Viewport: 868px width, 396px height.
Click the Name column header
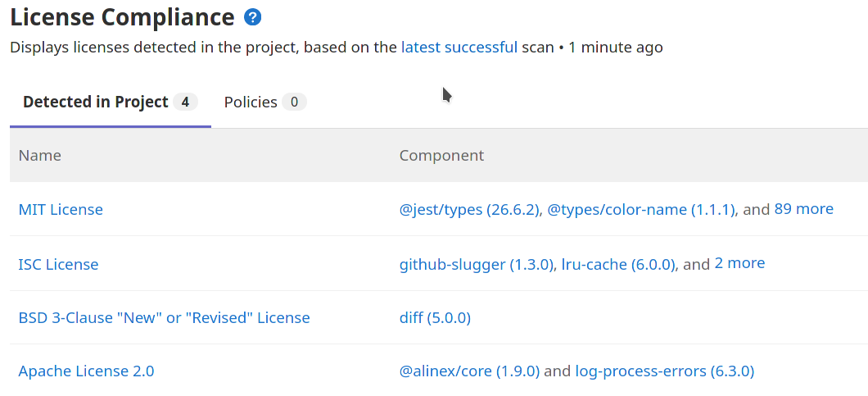pos(40,156)
